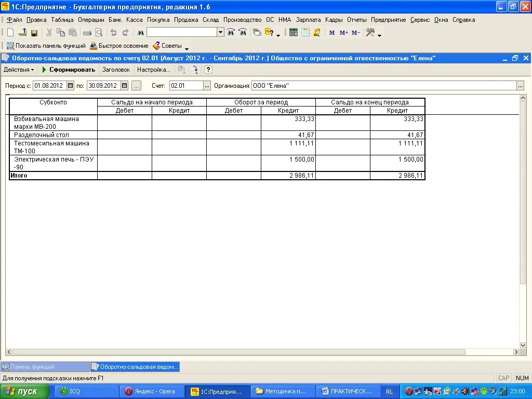Click the tools hammer and wrench icon
The image size is (532, 399).
pos(370,33)
